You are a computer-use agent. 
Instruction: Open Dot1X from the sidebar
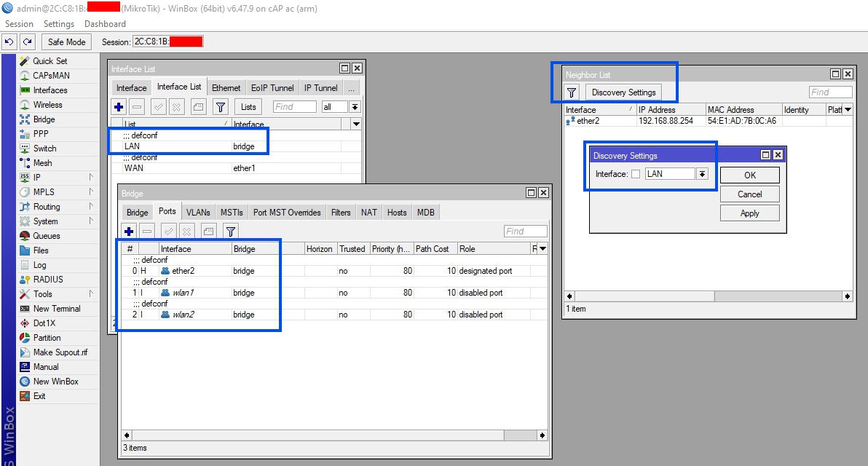click(44, 323)
